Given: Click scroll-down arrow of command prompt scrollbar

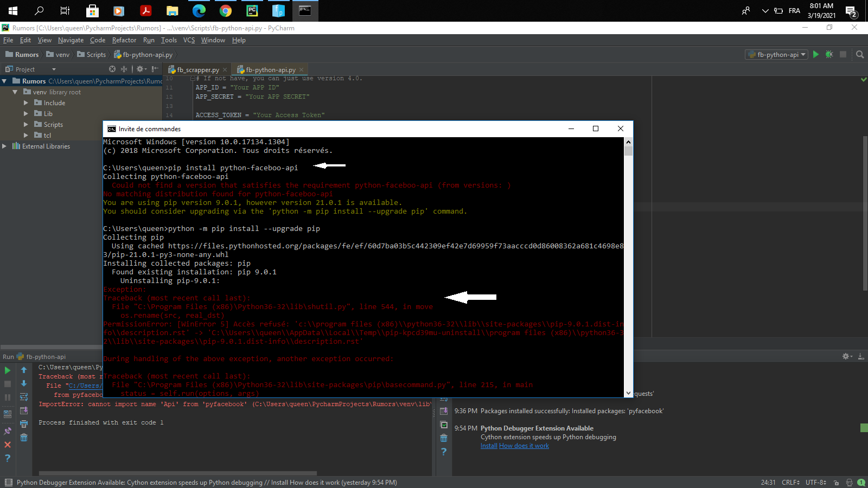Looking at the screenshot, I should (628, 393).
